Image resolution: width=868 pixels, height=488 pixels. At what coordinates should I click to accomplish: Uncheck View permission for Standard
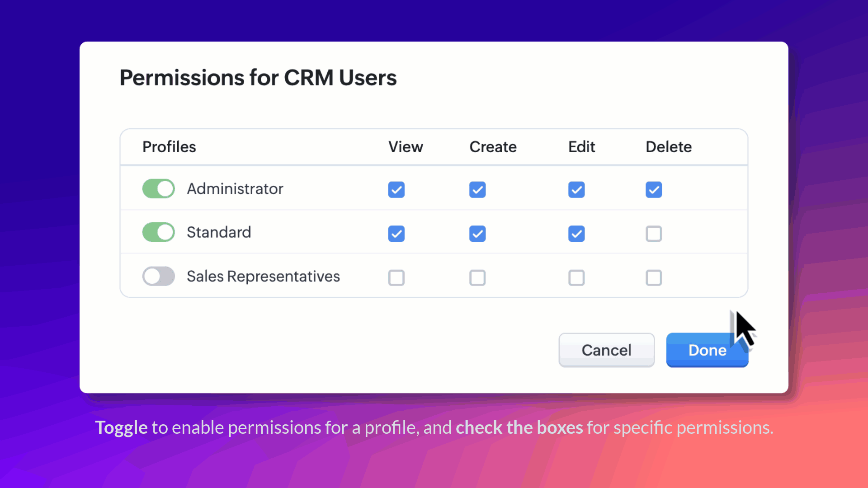tap(396, 234)
